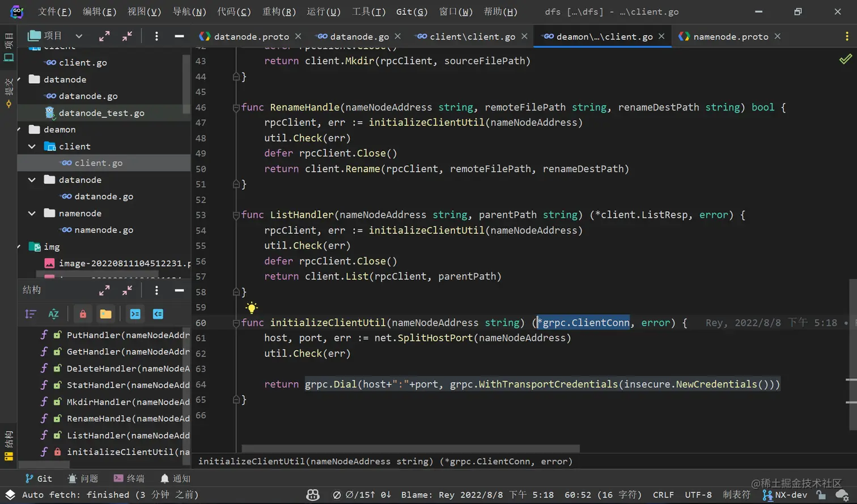The height and width of the screenshot is (504, 857).
Task: Click the editor horizontal scrollbar
Action: [410, 449]
